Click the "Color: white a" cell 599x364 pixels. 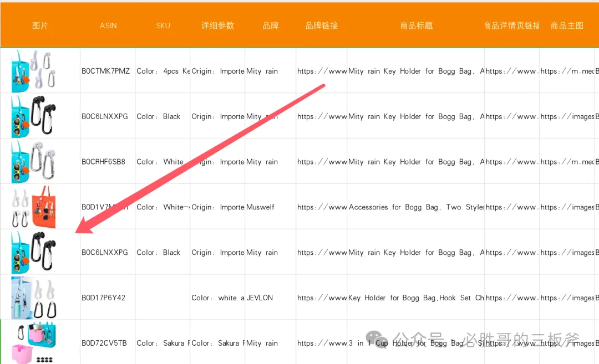click(218, 298)
